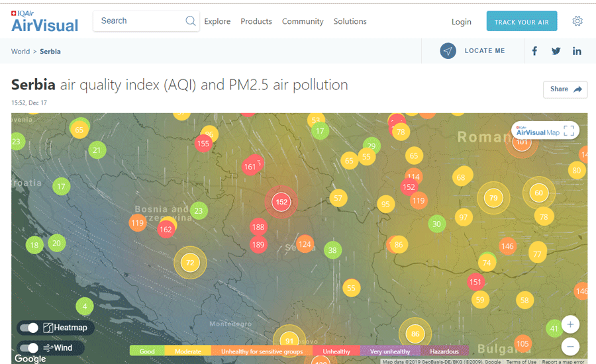
Task: Expand the Solutions menu
Action: [350, 21]
